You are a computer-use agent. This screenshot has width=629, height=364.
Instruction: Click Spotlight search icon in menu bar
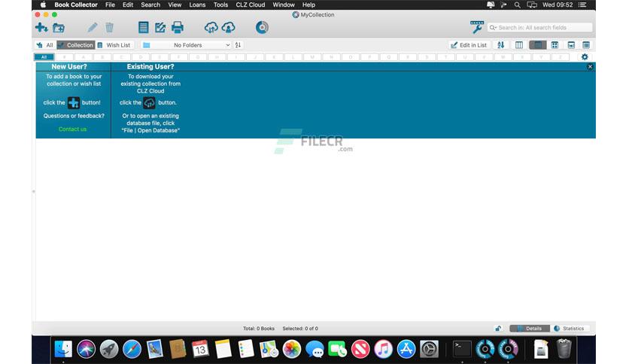pos(518,5)
